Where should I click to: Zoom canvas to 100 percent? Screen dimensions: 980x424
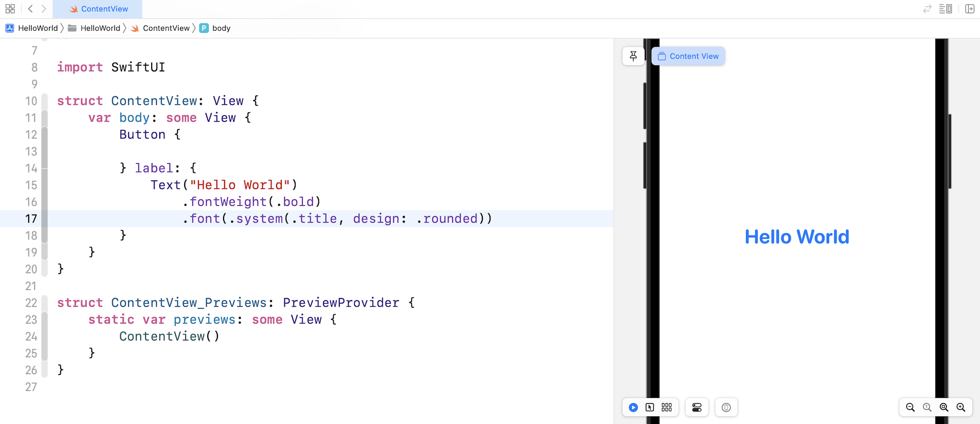[927, 407]
